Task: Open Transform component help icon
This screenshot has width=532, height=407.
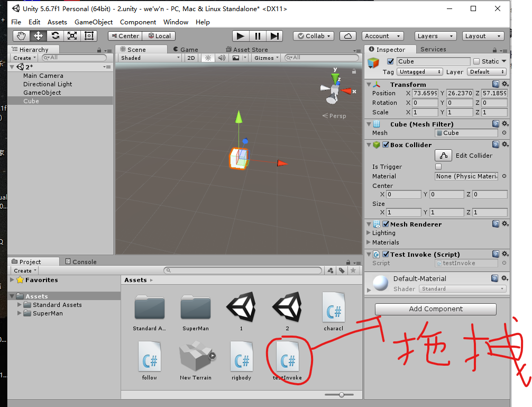Action: click(496, 84)
